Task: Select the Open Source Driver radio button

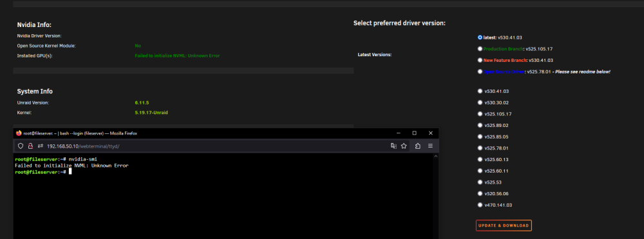Action: 480,72
